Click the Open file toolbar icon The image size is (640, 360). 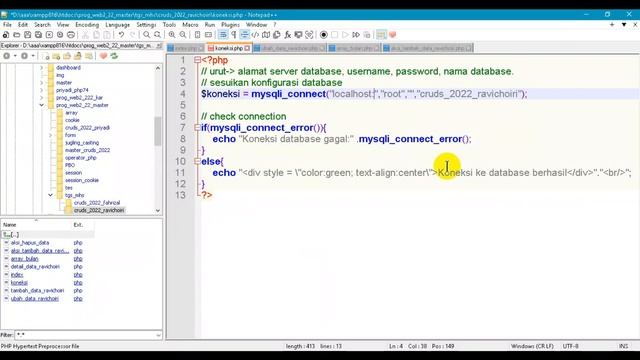(x=17, y=35)
